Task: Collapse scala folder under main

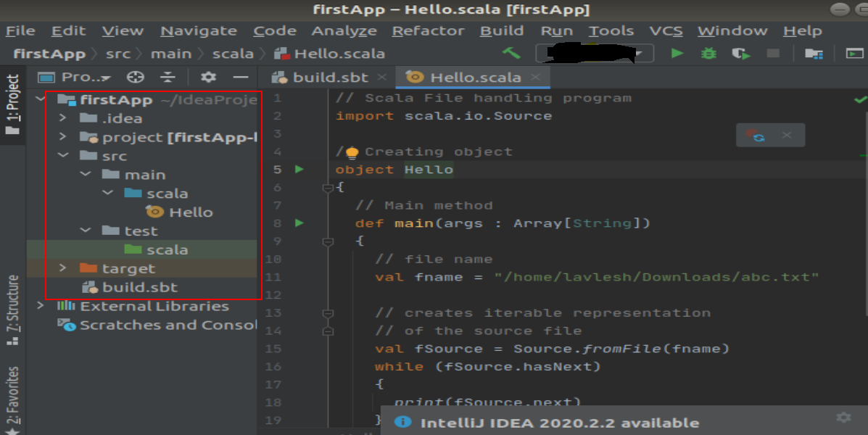Action: (107, 193)
